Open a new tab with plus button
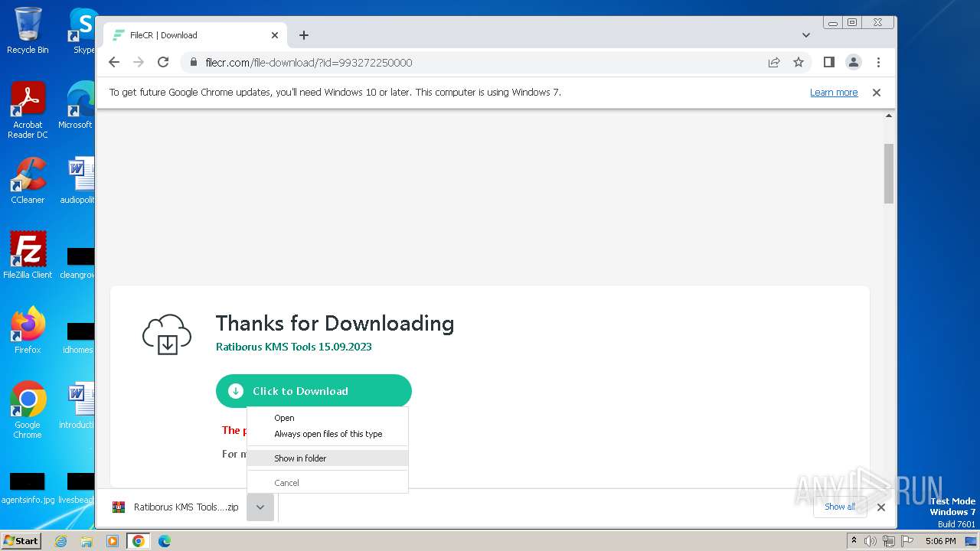This screenshot has height=551, width=980. [304, 35]
